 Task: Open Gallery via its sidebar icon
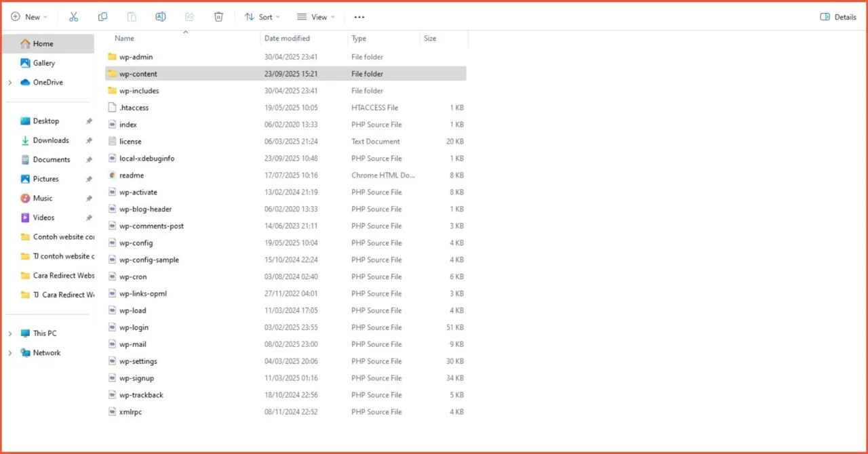[x=26, y=62]
